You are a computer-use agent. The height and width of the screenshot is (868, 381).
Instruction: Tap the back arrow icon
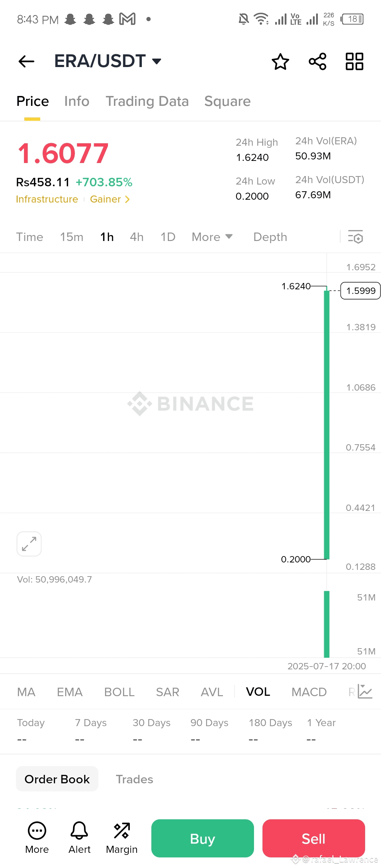coord(26,61)
